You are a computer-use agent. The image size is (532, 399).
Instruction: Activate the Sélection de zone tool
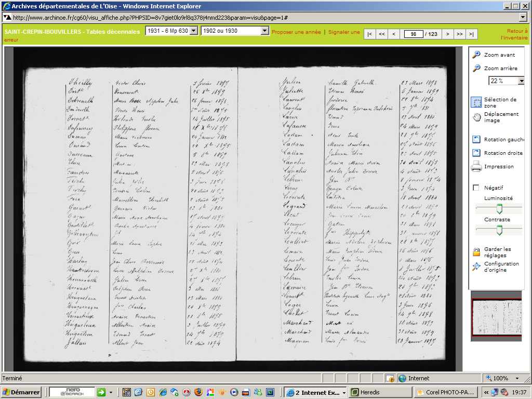point(476,102)
